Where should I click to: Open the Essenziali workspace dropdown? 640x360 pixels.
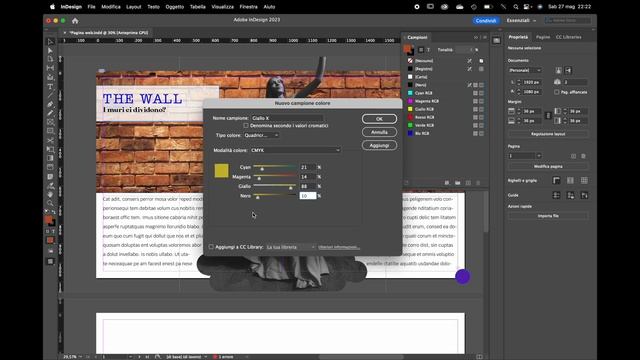point(521,20)
